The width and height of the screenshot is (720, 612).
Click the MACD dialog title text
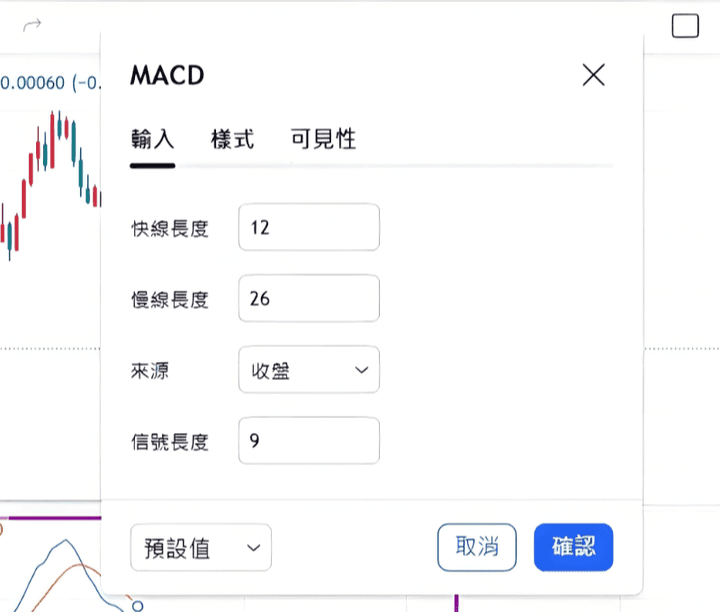point(167,75)
